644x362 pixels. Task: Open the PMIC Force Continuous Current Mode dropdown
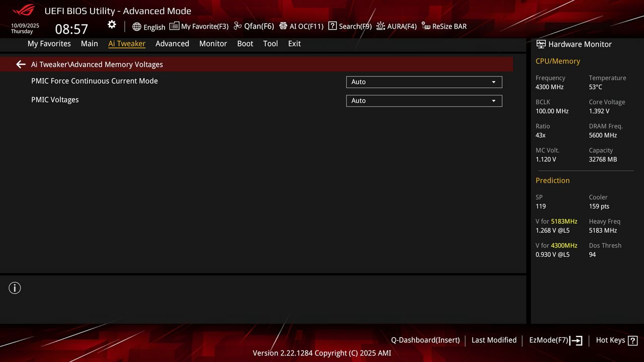pyautogui.click(x=424, y=82)
